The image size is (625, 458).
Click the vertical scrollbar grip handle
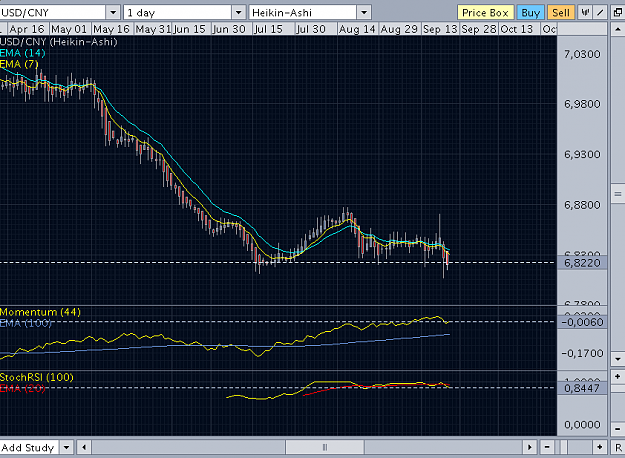click(618, 195)
